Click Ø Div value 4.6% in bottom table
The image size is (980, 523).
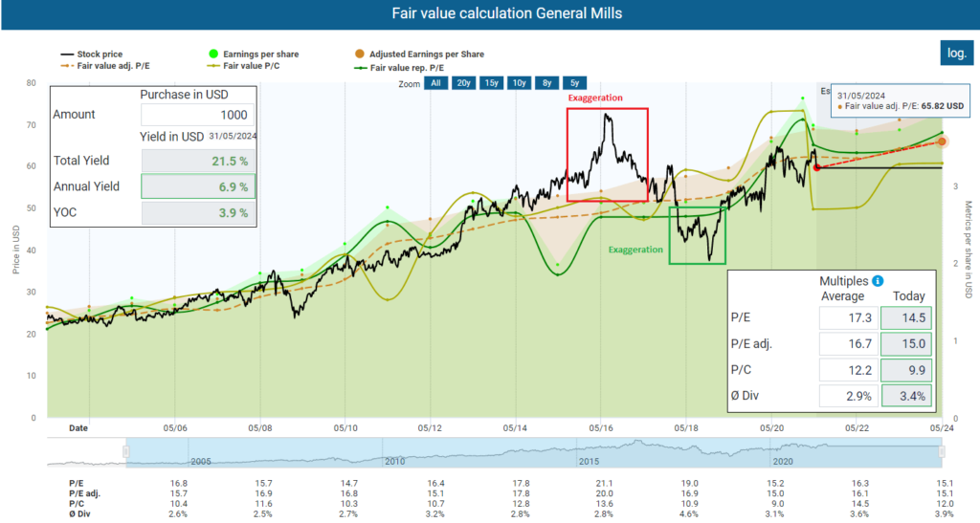coord(689,513)
